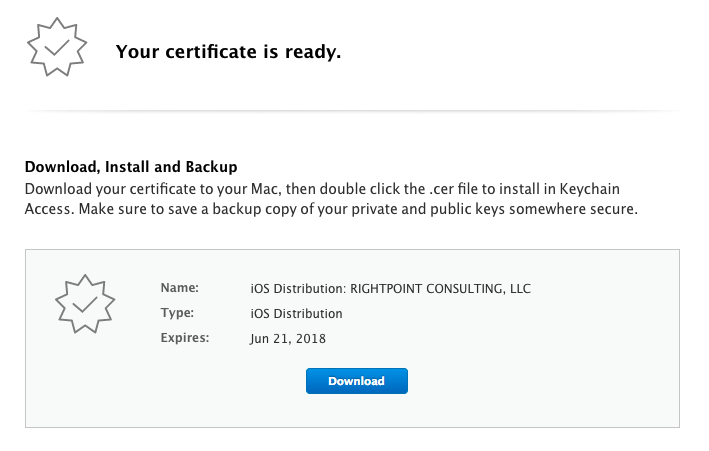Click "RIGHTPOINT CONSULTING, LLC" in the certificate name
Screen dimensions: 709x451
click(439, 289)
